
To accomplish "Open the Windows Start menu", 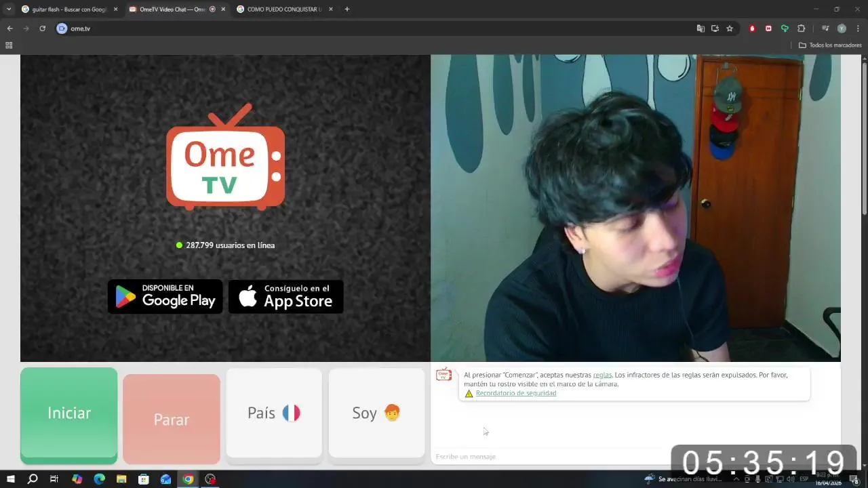I will click(10, 479).
